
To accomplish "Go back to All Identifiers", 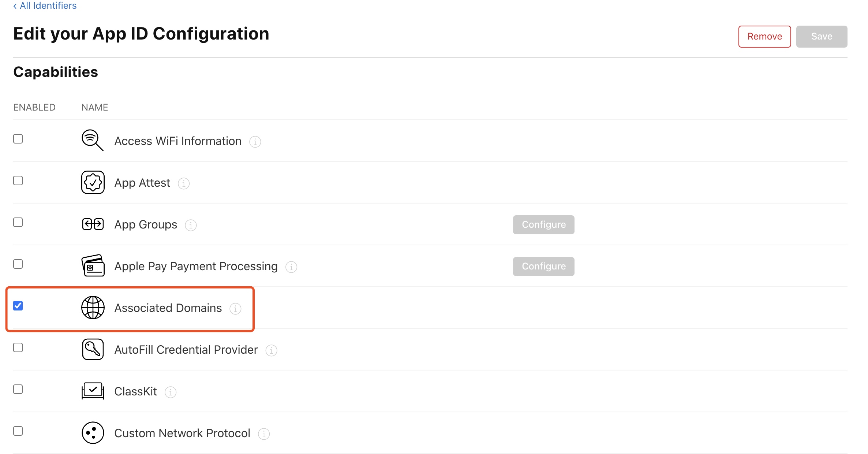I will [x=45, y=5].
